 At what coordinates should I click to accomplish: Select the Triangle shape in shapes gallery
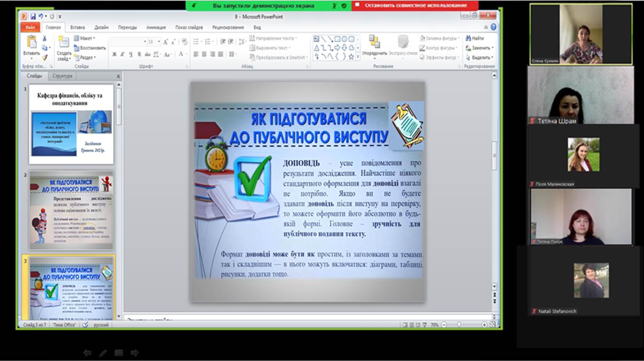[316, 47]
